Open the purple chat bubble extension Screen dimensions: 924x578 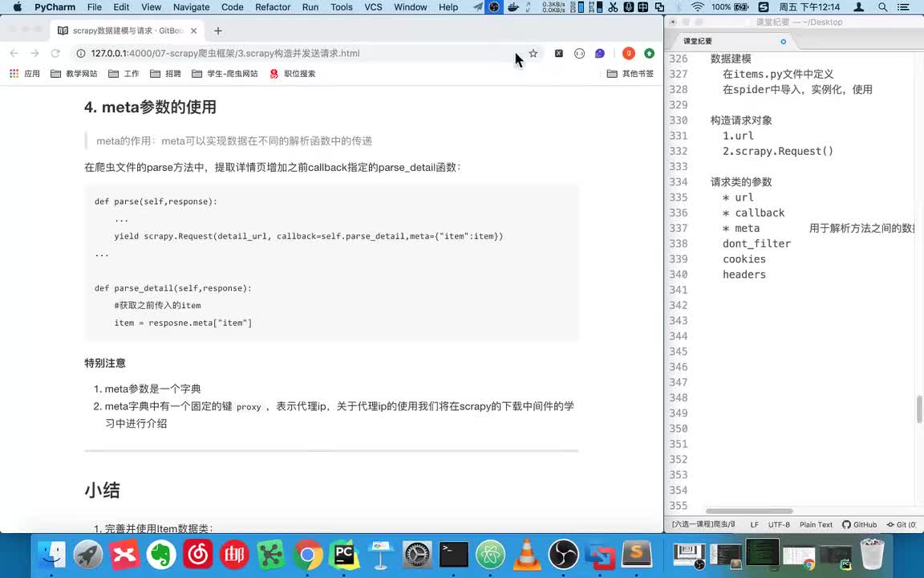(x=599, y=53)
